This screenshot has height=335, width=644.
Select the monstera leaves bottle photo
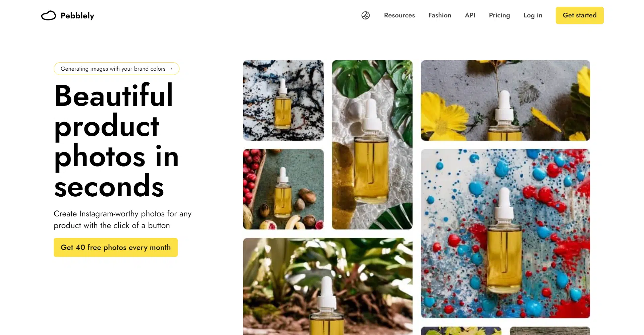(x=372, y=145)
